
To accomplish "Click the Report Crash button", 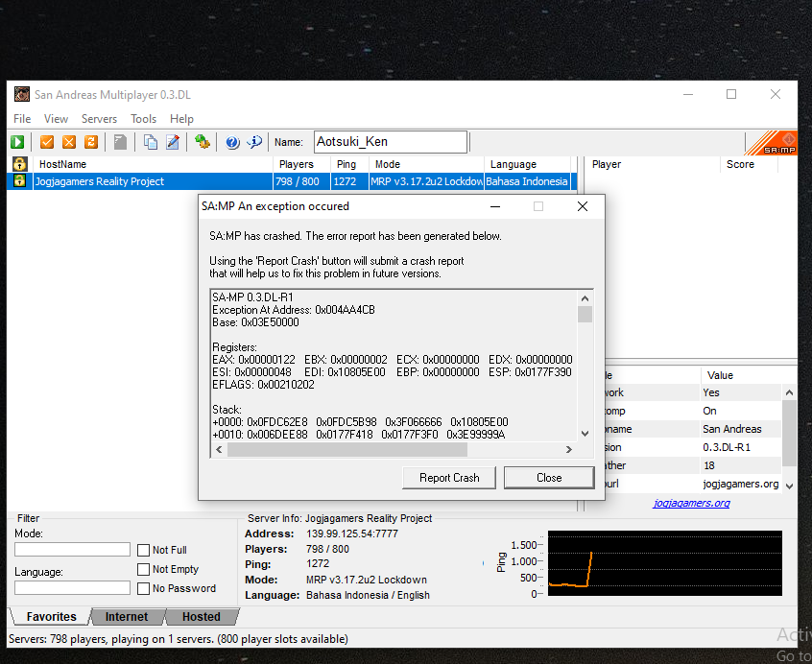I will [x=449, y=478].
